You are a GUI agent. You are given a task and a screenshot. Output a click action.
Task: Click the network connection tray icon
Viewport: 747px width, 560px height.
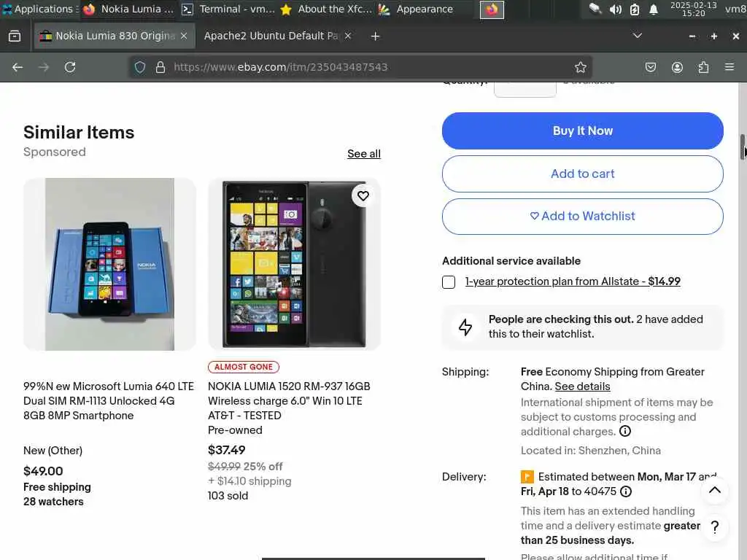pos(595,9)
